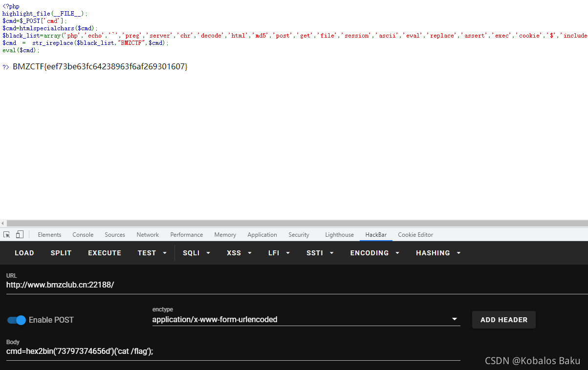Expand the SQLI dropdown menu
This screenshot has width=588, height=370.
pos(196,253)
